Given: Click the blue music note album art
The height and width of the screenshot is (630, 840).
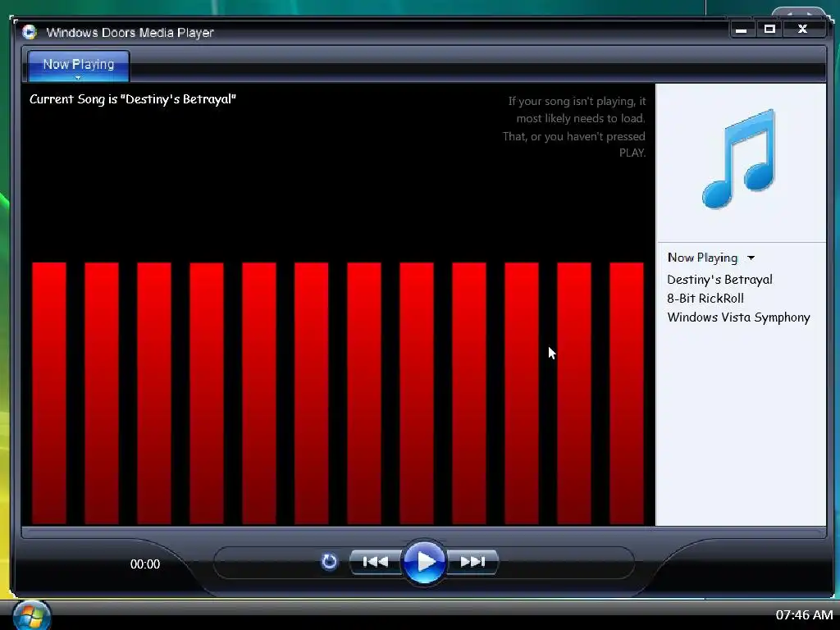Looking at the screenshot, I should (739, 158).
